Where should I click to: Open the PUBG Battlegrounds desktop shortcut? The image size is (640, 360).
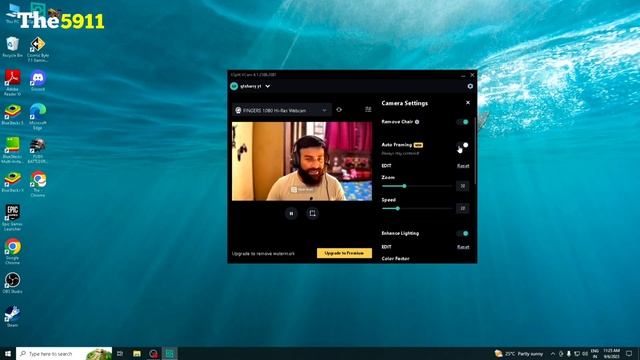click(38, 151)
